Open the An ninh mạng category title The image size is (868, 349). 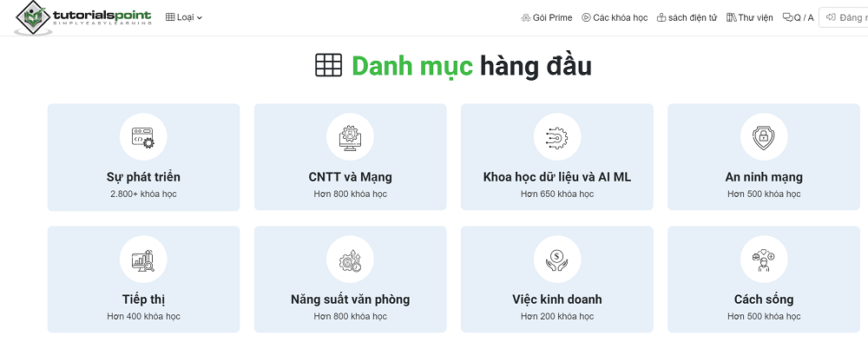click(764, 177)
